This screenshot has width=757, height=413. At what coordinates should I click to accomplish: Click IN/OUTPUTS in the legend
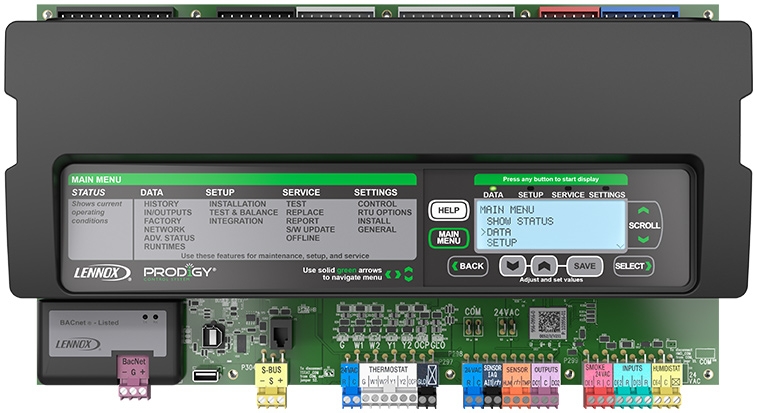(168, 213)
